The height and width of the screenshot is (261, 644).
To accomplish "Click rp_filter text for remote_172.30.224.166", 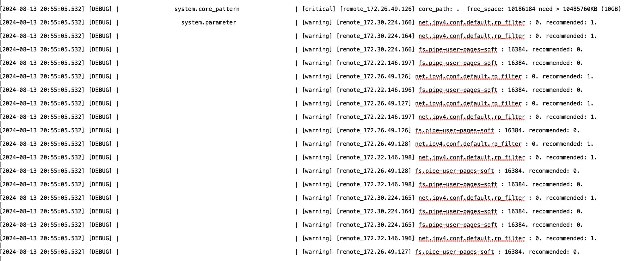I will (x=472, y=22).
